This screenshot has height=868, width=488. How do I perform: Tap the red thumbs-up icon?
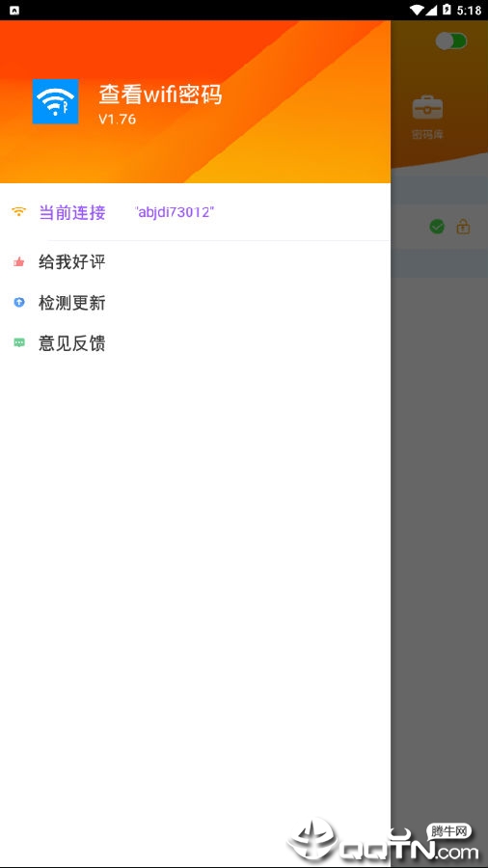tap(19, 261)
